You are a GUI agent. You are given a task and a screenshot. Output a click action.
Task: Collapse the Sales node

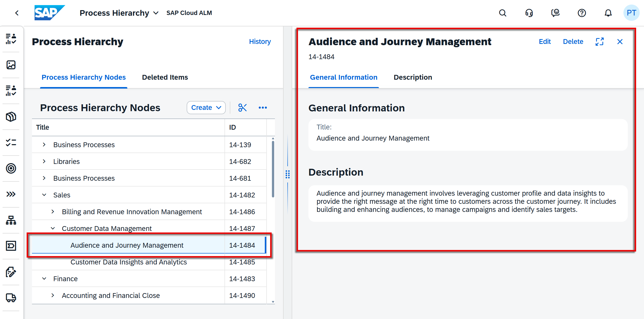pos(44,195)
